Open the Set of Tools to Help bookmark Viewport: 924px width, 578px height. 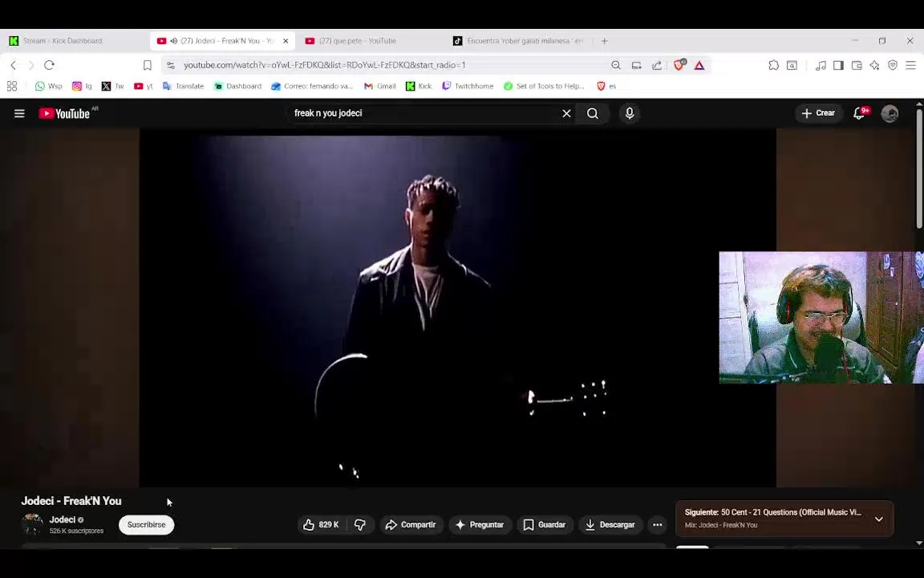click(545, 86)
